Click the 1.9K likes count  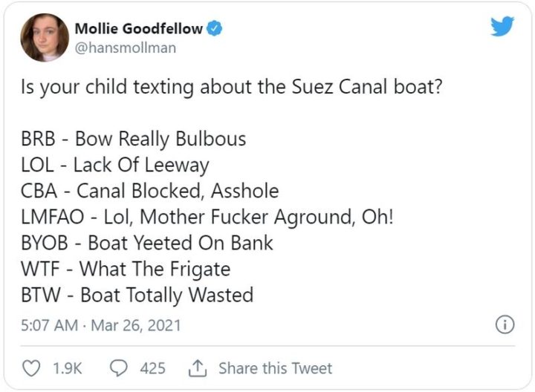[x=68, y=368]
